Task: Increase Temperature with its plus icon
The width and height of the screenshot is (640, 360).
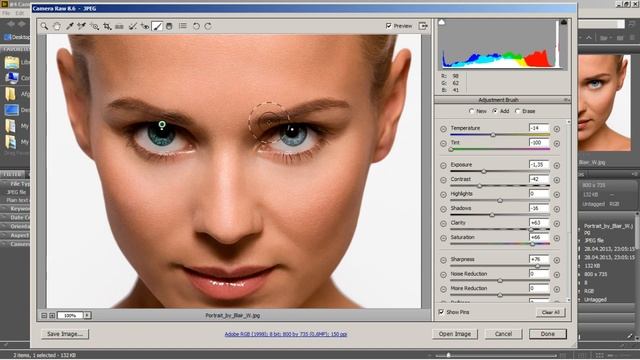Action: tap(557, 129)
